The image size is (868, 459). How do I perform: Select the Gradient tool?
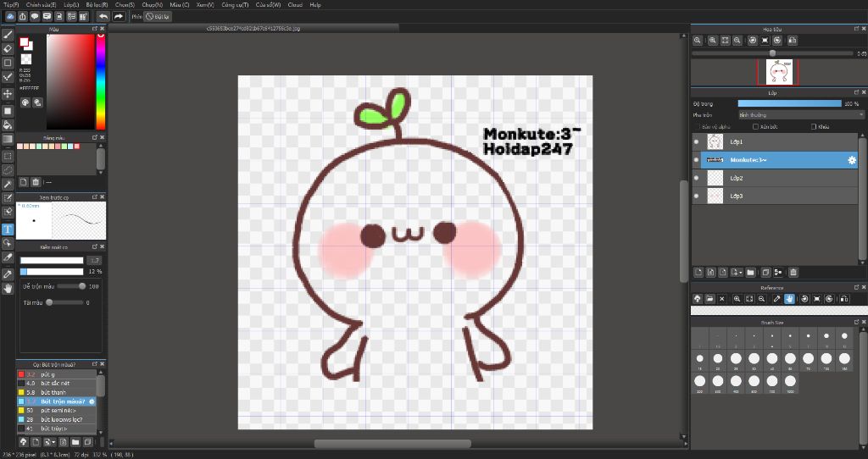[x=8, y=140]
